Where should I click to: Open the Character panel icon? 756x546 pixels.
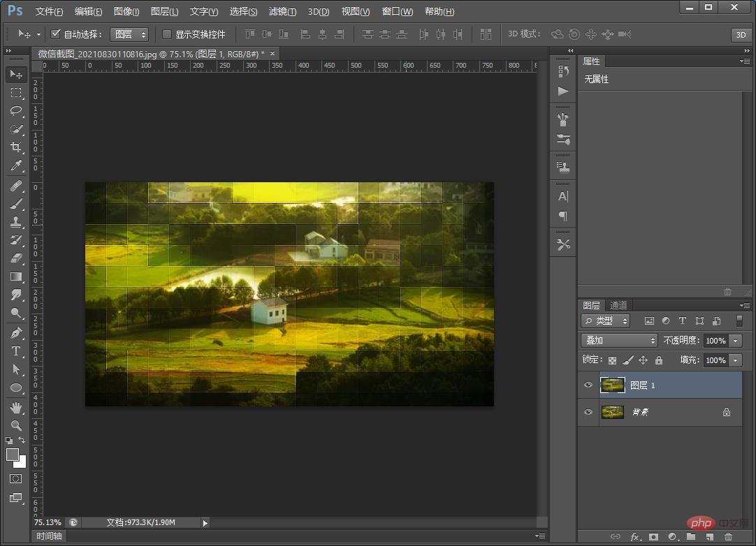click(563, 196)
